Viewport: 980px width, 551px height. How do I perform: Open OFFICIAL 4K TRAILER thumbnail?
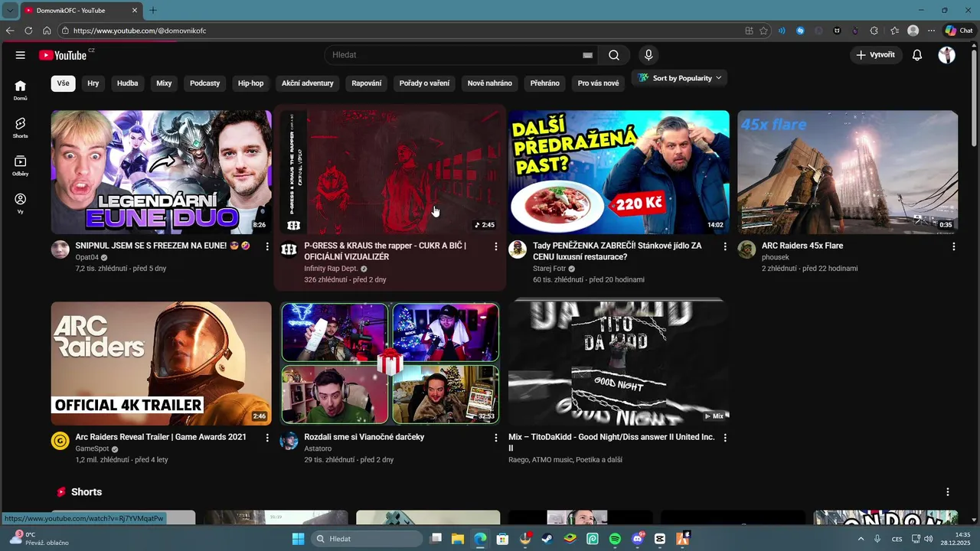tap(162, 364)
